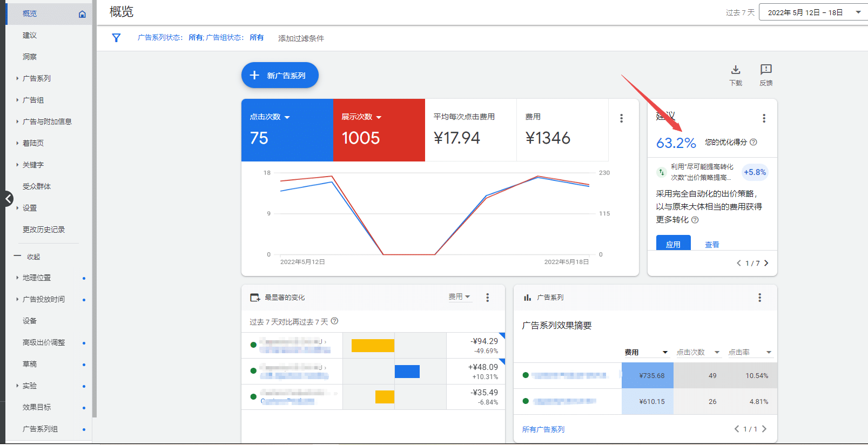
Task: Collapse the sidebar with the black arrow handle
Action: pyautogui.click(x=8, y=199)
